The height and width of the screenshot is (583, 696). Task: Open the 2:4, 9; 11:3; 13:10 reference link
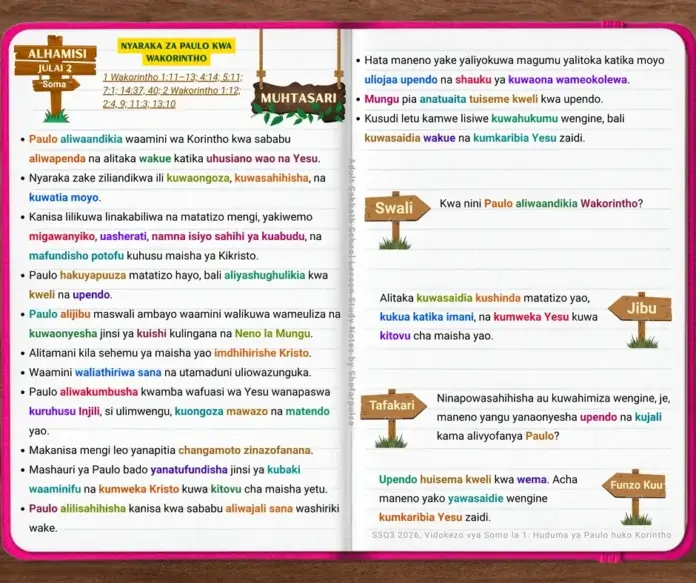click(139, 104)
